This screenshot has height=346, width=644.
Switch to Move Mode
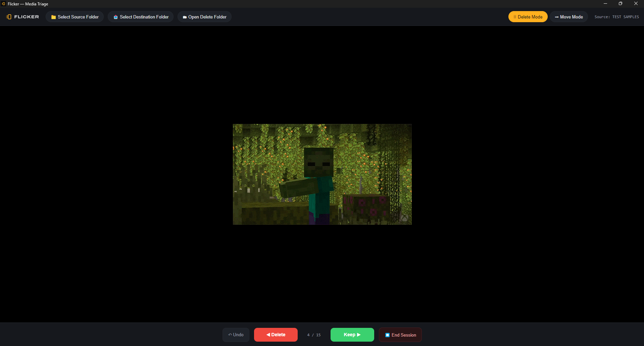pyautogui.click(x=569, y=17)
